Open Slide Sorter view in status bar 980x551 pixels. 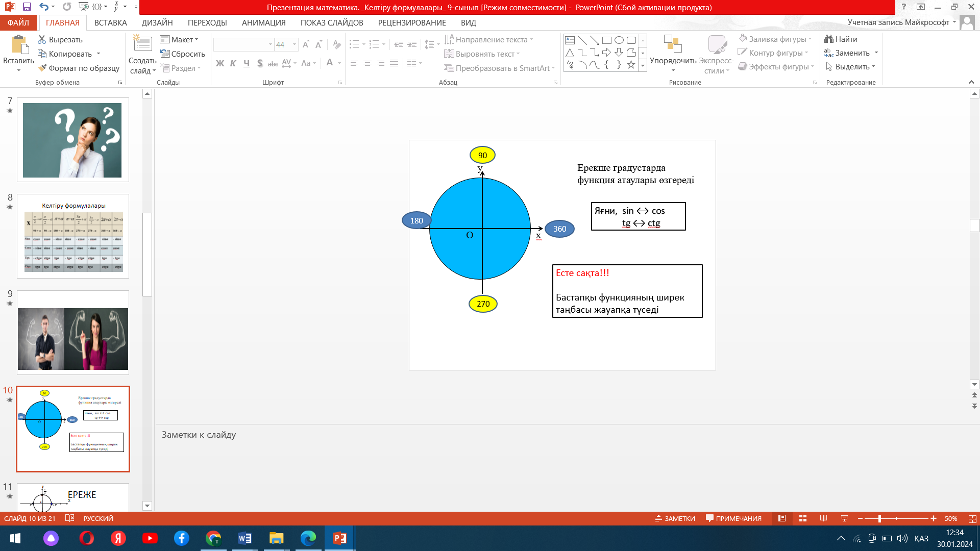coord(803,518)
